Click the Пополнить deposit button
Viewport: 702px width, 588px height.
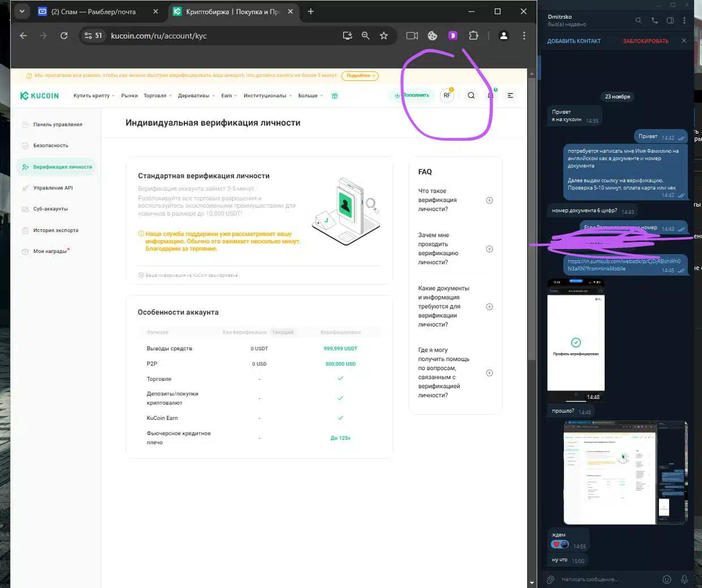[412, 95]
